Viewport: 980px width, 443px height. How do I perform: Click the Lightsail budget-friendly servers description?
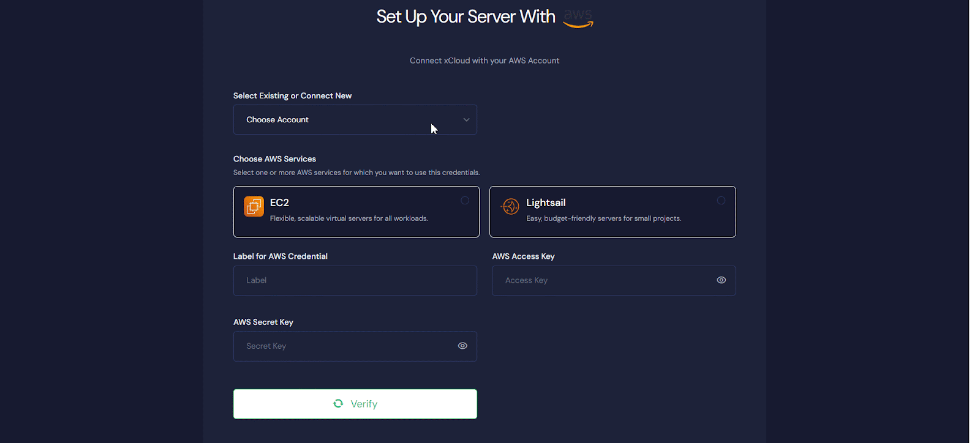point(603,218)
